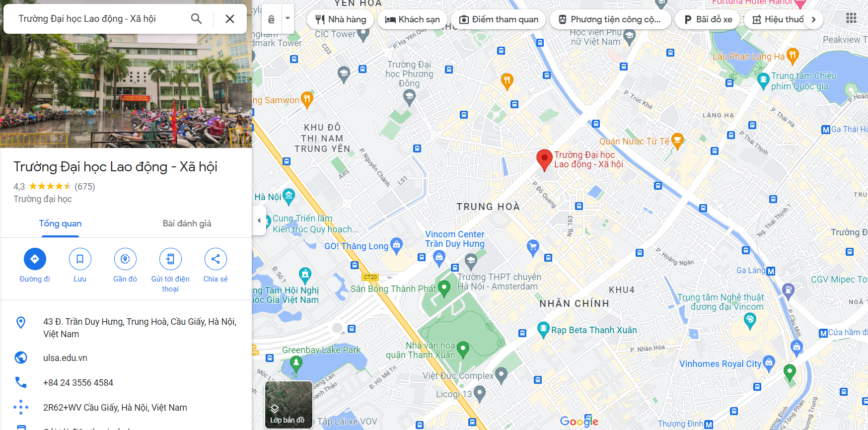Clear the search with the X icon

point(229,19)
